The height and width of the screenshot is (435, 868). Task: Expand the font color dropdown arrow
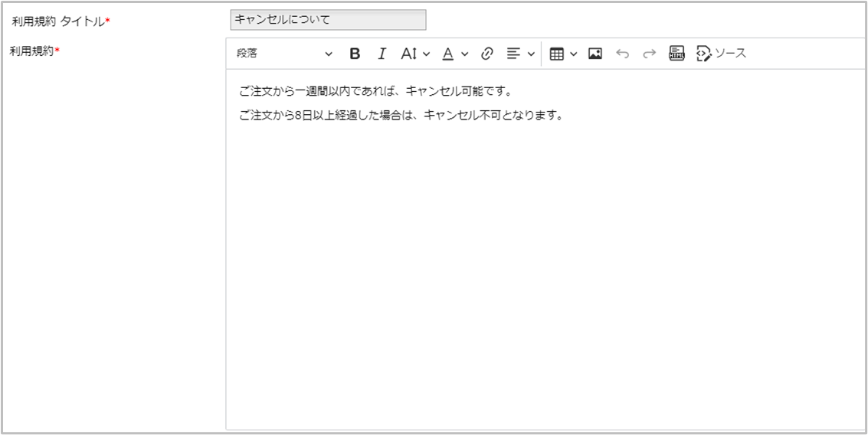tap(465, 54)
